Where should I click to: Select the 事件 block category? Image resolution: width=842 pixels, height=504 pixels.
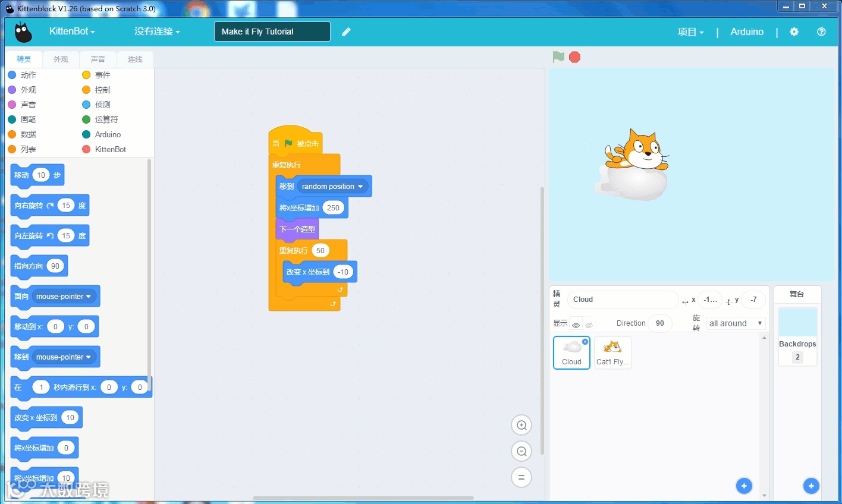pos(96,75)
